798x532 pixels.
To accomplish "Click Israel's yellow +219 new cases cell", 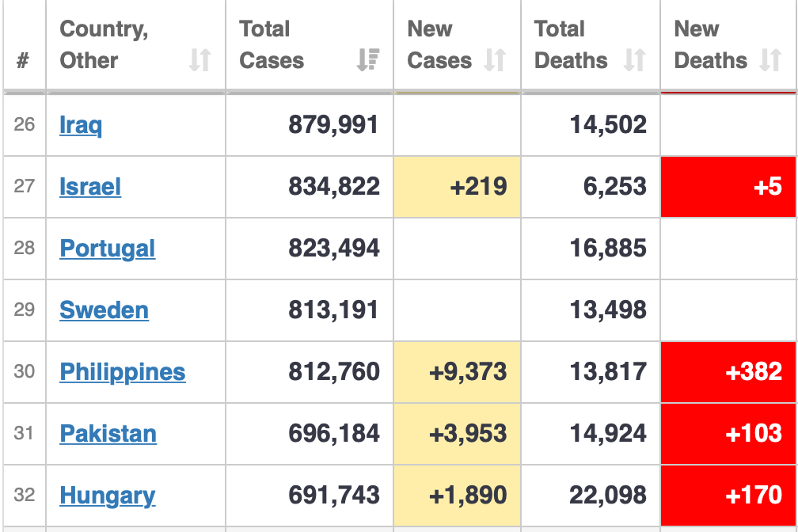I will click(457, 187).
